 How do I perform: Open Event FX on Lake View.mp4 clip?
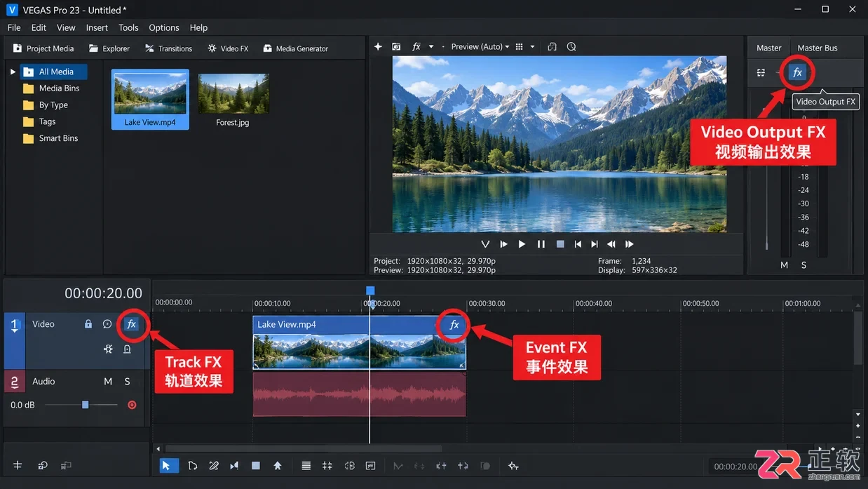pos(454,324)
